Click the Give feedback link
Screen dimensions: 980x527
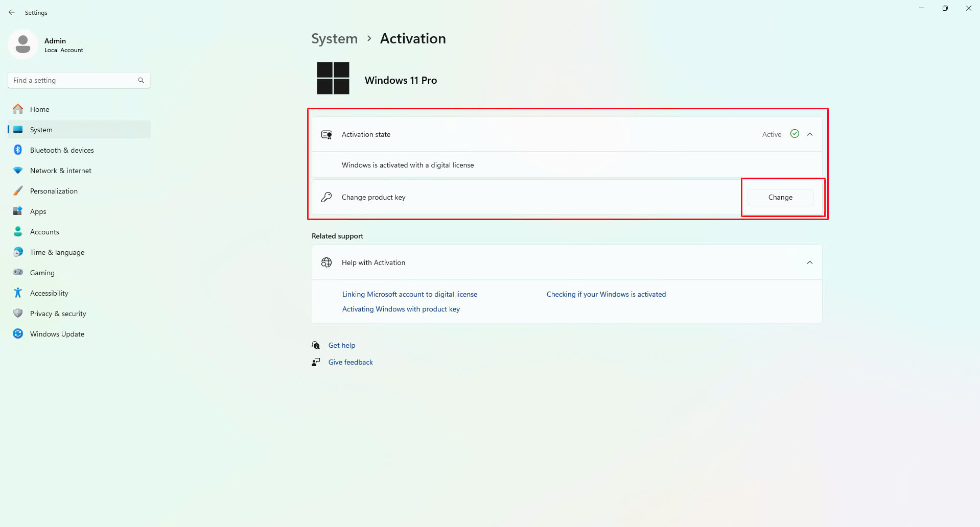coord(351,362)
